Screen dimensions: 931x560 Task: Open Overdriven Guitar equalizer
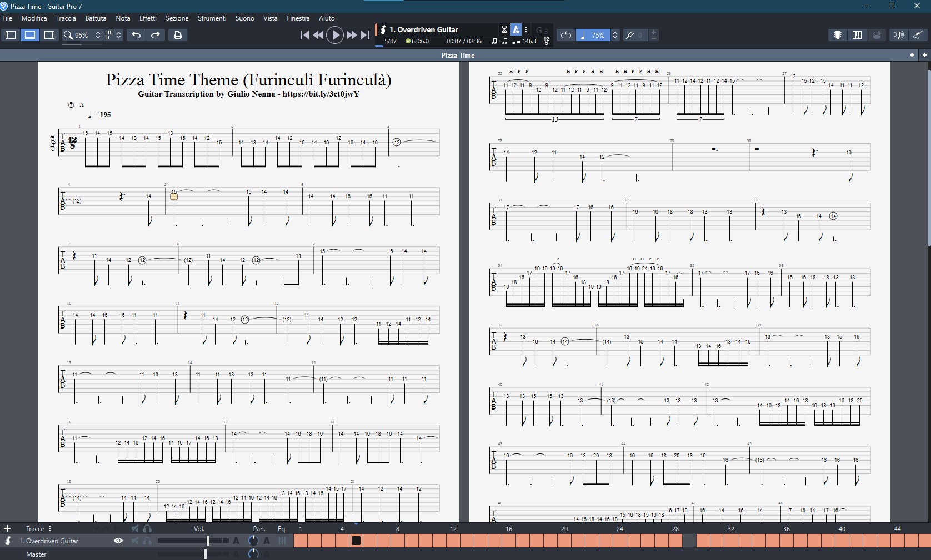(x=282, y=541)
